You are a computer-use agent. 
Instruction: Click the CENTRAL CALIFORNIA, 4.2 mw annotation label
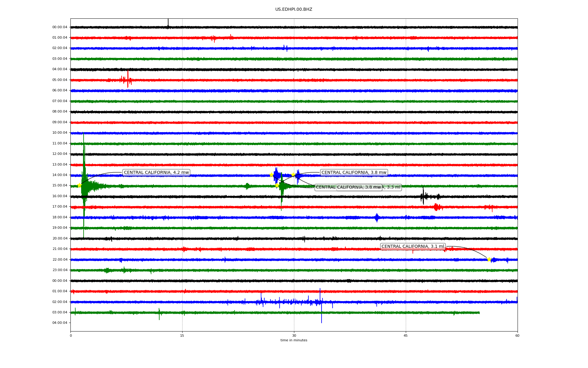pyautogui.click(x=156, y=173)
